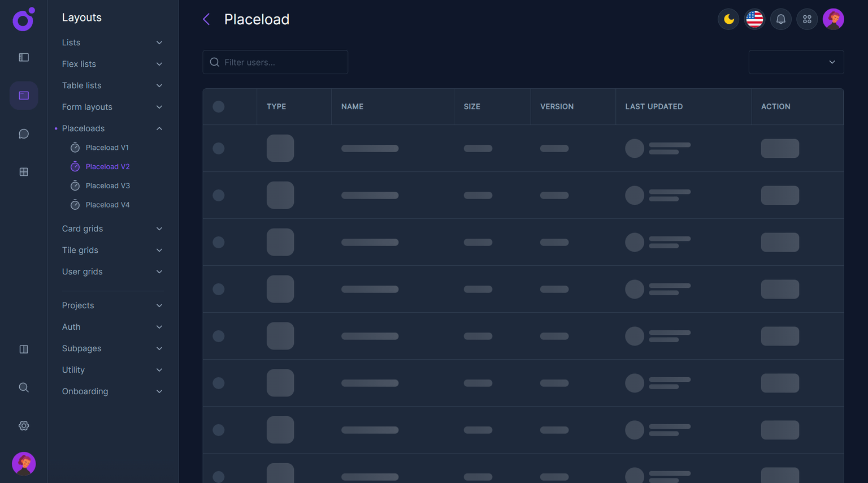The image size is (868, 483).
Task: Open settings gear icon in sidebar
Action: click(x=24, y=426)
